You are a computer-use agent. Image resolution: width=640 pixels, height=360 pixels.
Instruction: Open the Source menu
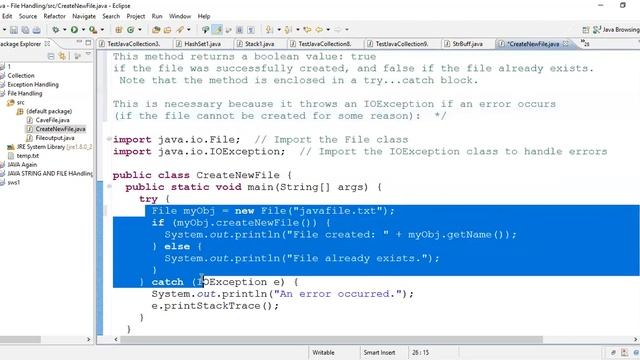point(28,16)
